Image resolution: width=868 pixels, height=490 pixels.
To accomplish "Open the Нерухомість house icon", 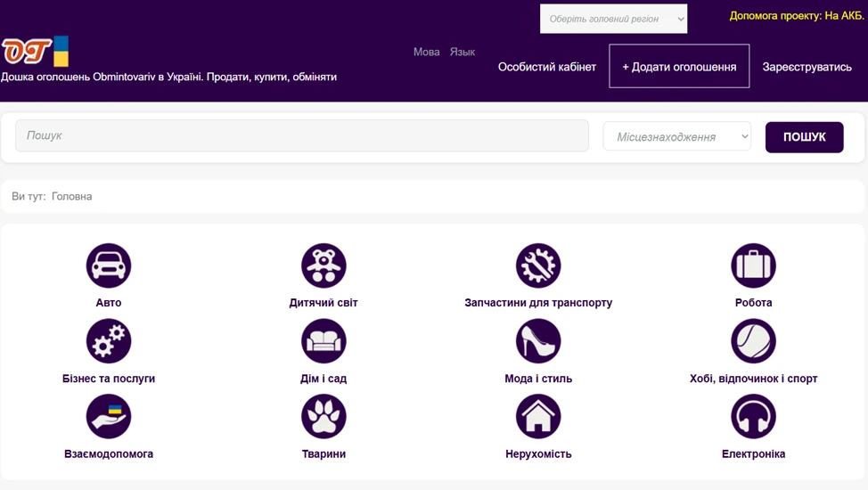I will 538,417.
